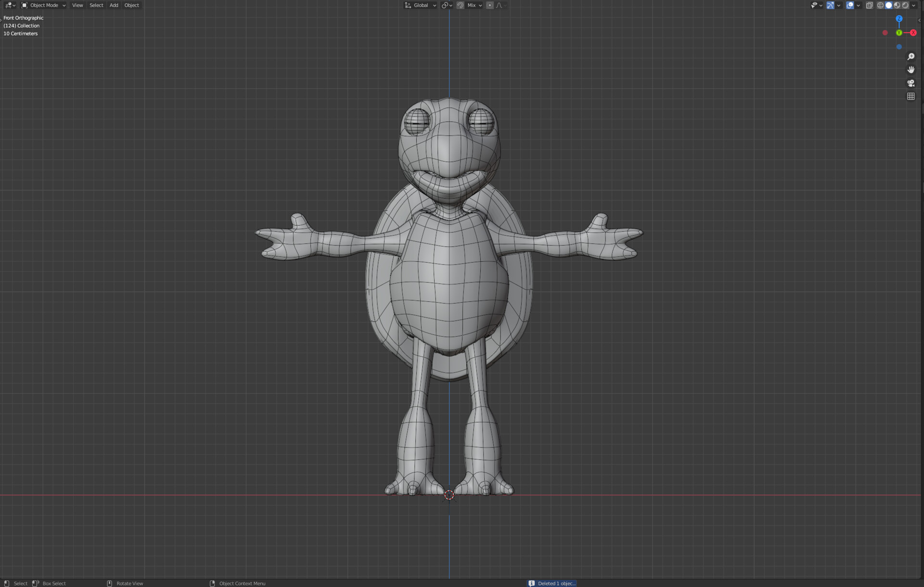Enable Rendered viewport shading
This screenshot has height=587, width=924.
pyautogui.click(x=905, y=5)
